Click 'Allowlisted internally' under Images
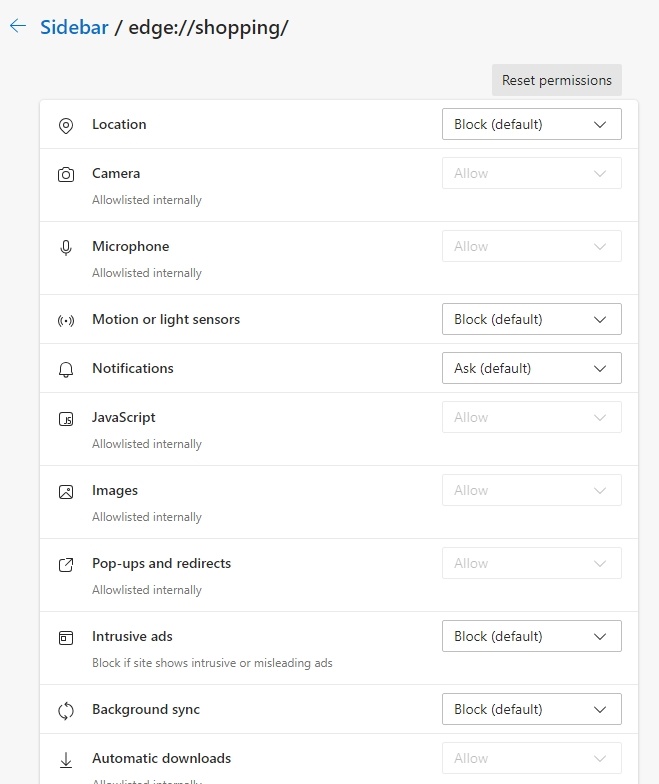659x784 pixels. click(147, 517)
